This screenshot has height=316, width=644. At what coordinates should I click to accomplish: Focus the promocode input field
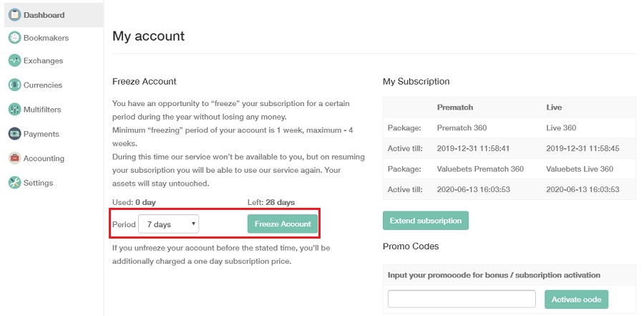pos(462,299)
